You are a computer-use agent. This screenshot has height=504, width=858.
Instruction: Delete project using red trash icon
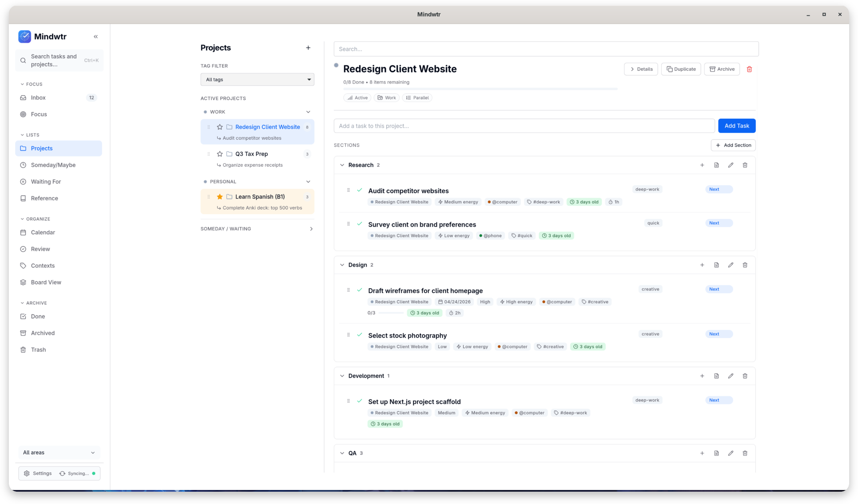pyautogui.click(x=749, y=69)
